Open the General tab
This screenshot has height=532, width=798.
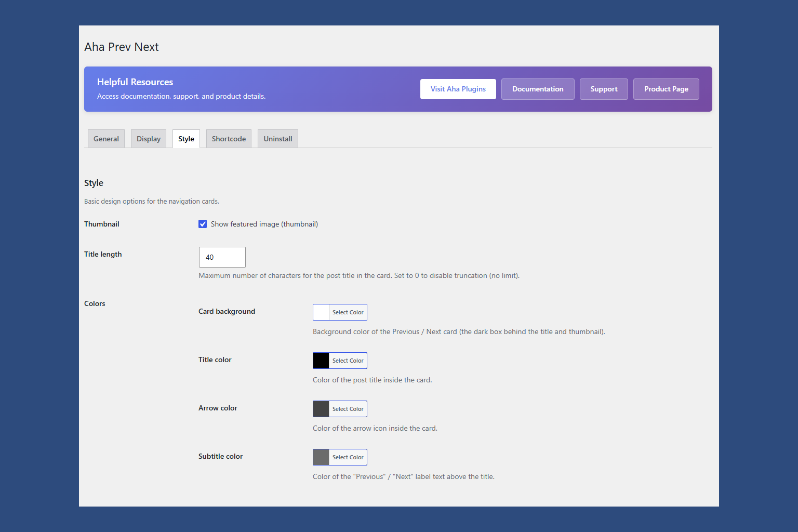coord(106,139)
